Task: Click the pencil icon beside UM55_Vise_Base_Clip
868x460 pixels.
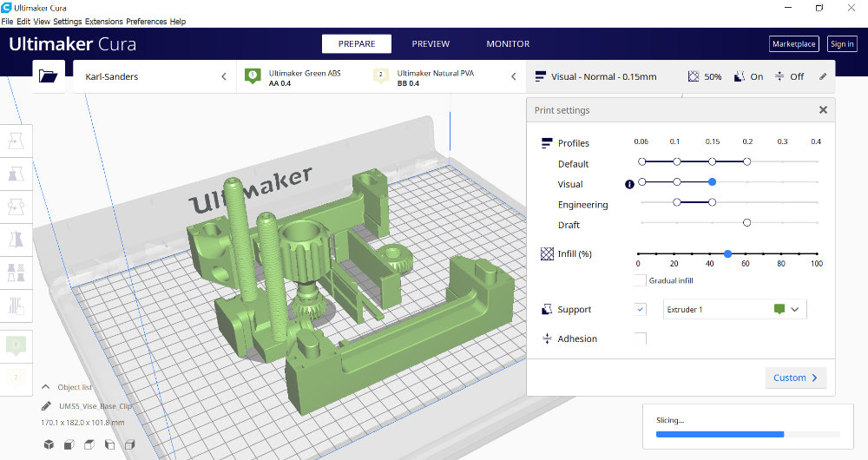Action: (47, 405)
